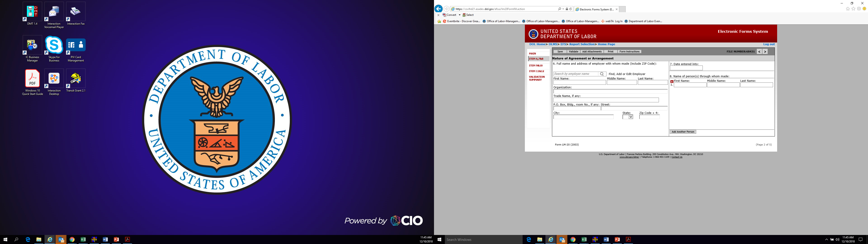868x244 pixels.
Task: Click Add Another Person button
Action: pos(683,132)
